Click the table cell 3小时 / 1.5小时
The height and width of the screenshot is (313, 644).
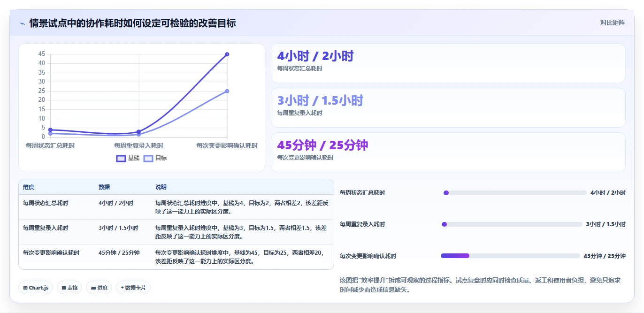[118, 228]
